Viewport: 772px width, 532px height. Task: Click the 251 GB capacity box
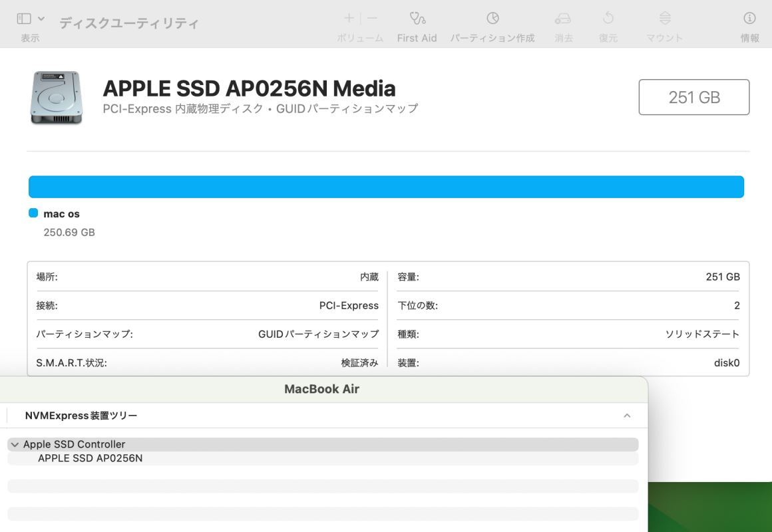pos(693,98)
